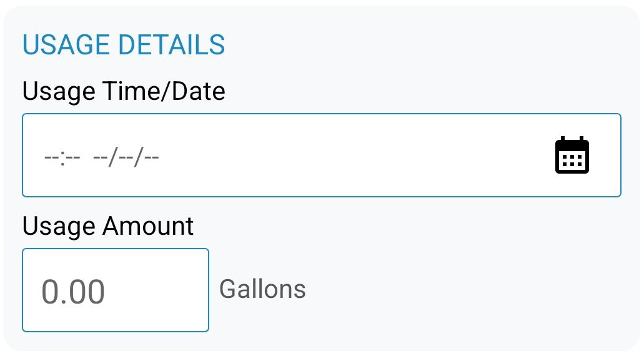
Task: Click empty space right of 0.00
Action: (x=162, y=292)
